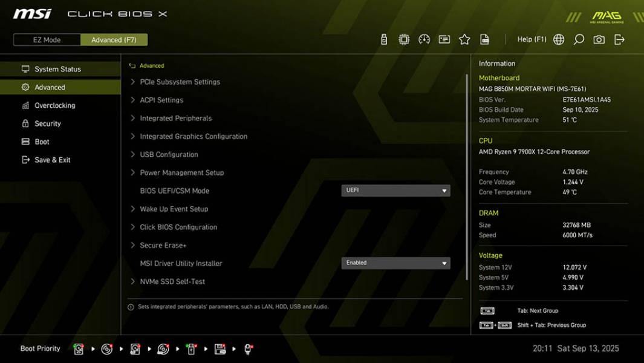The image size is (644, 363).
Task: Click the memo notes icon in toolbar
Action: point(444,39)
